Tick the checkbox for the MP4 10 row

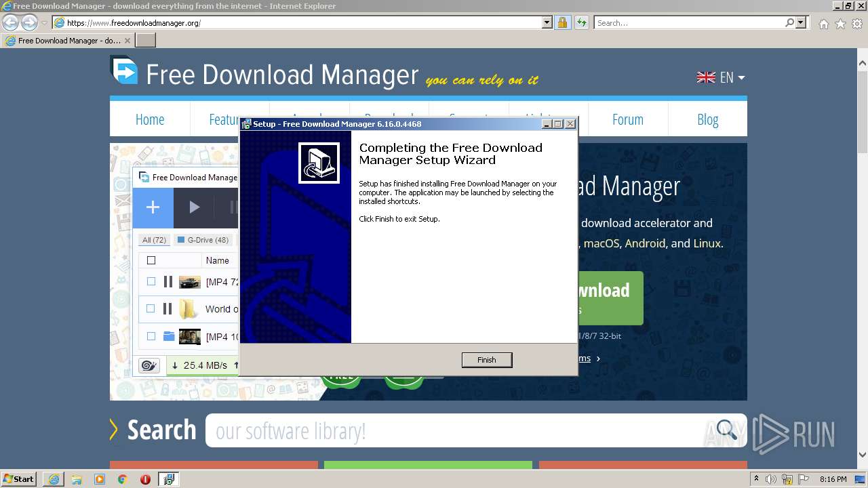click(151, 336)
